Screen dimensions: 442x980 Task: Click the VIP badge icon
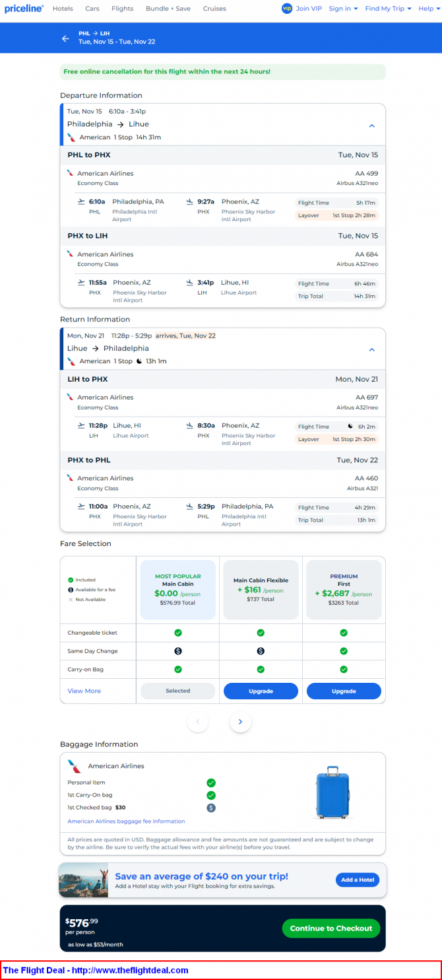click(287, 9)
